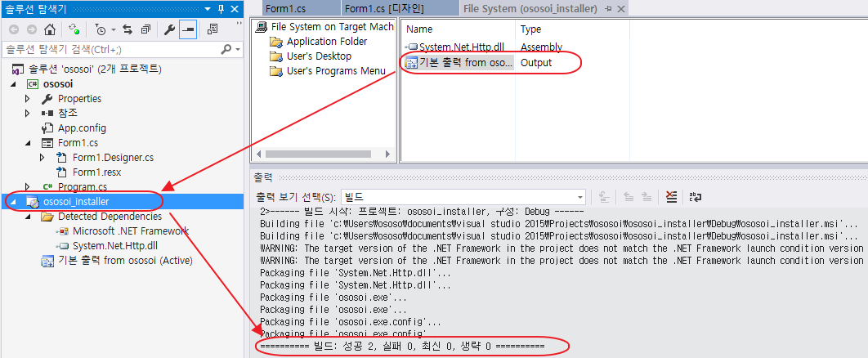Image resolution: width=868 pixels, height=358 pixels.
Task: Go back in Solution Explorer
Action: pyautogui.click(x=14, y=29)
